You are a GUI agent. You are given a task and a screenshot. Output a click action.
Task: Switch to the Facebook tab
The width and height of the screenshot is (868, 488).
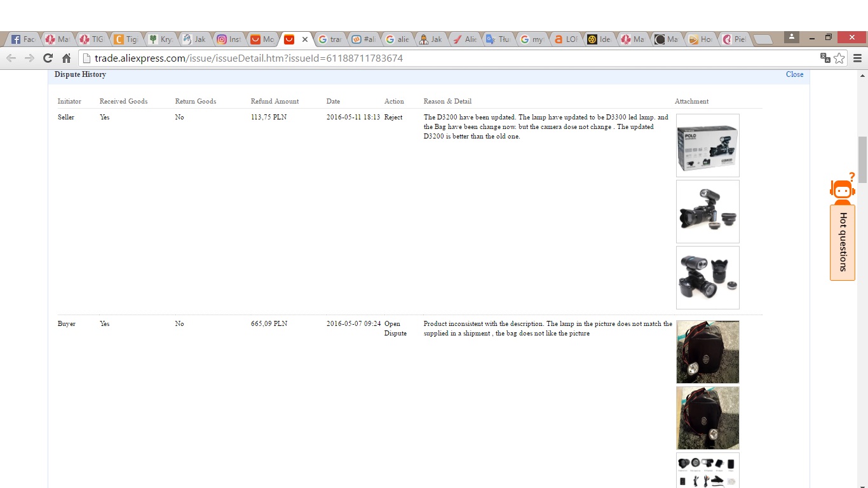24,39
